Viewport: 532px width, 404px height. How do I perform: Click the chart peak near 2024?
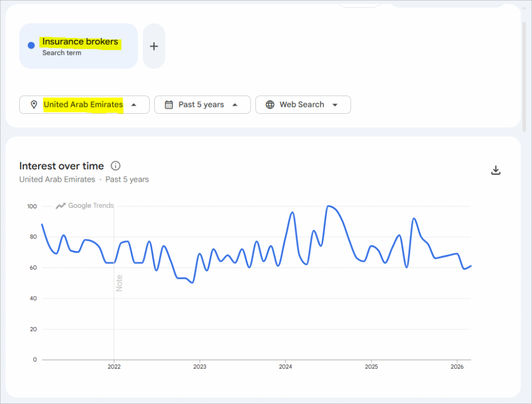(x=293, y=212)
